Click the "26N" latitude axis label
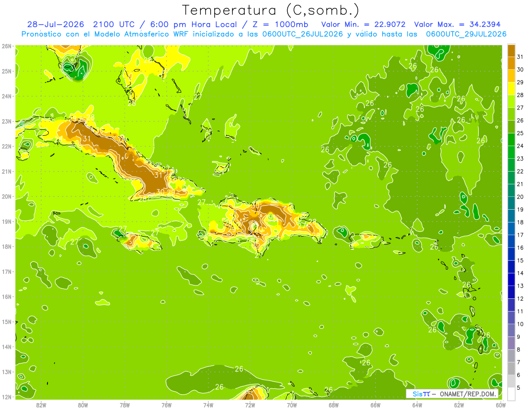The width and height of the screenshot is (532, 411). 7,46
